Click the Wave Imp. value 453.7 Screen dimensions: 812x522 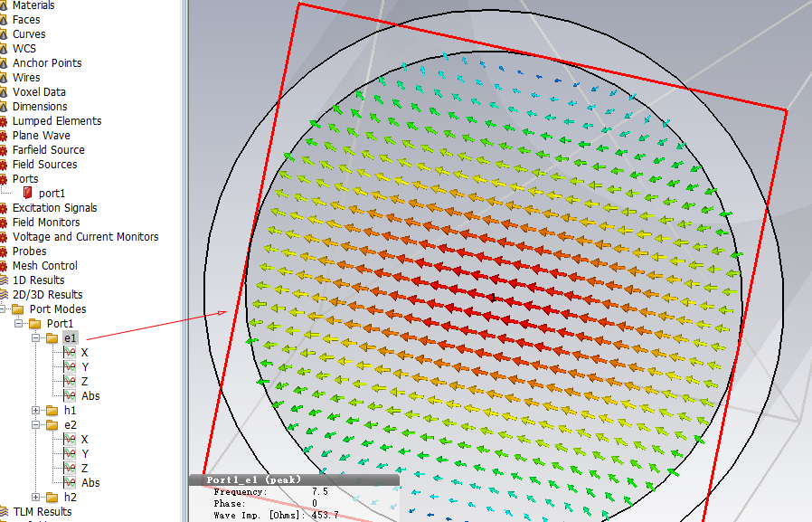tap(326, 516)
